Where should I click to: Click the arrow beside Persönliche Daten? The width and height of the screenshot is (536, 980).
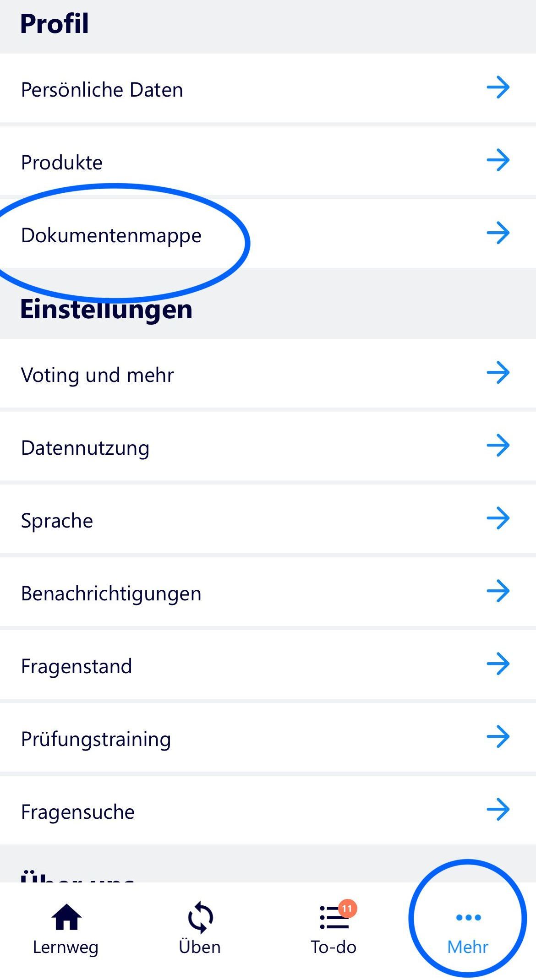pyautogui.click(x=498, y=87)
